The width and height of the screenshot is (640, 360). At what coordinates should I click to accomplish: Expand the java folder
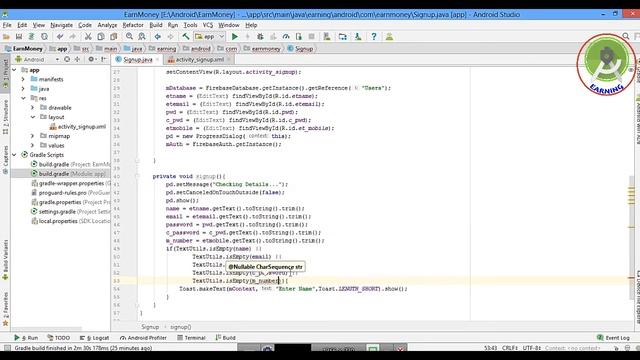23,89
